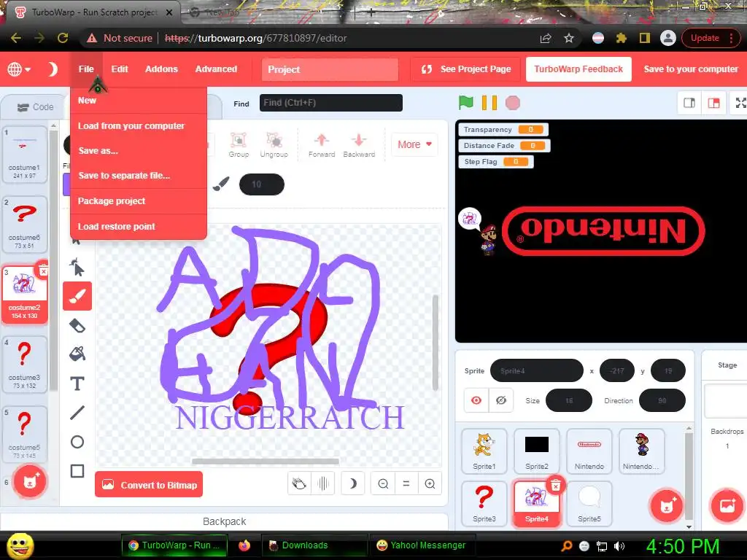
Task: Toggle dark mode moon in menu bar
Action: click(53, 69)
